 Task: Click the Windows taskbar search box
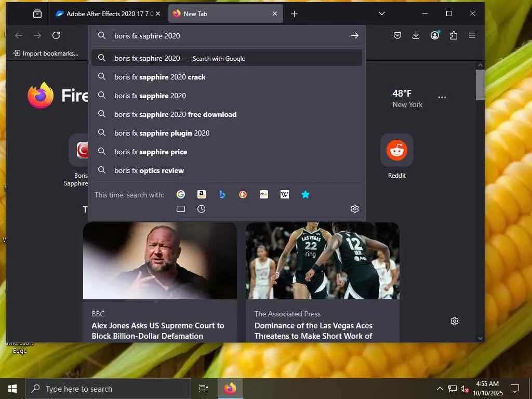click(x=108, y=389)
